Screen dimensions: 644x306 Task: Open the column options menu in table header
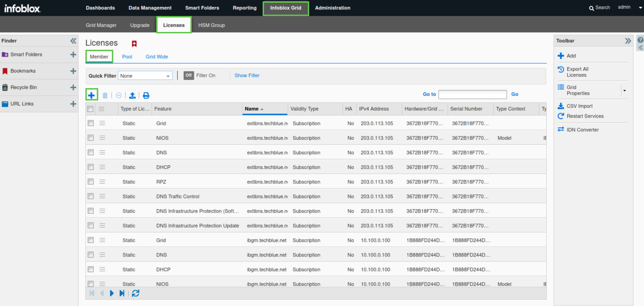pyautogui.click(x=101, y=109)
